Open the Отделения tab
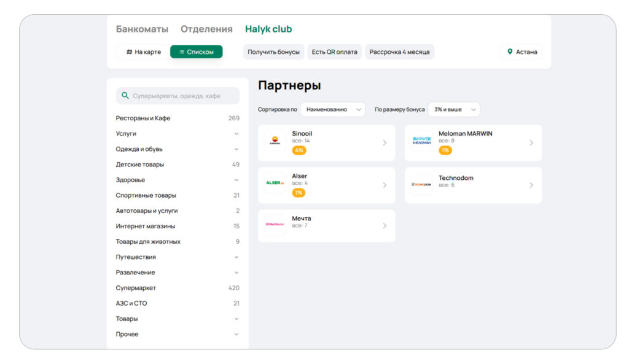 (206, 29)
